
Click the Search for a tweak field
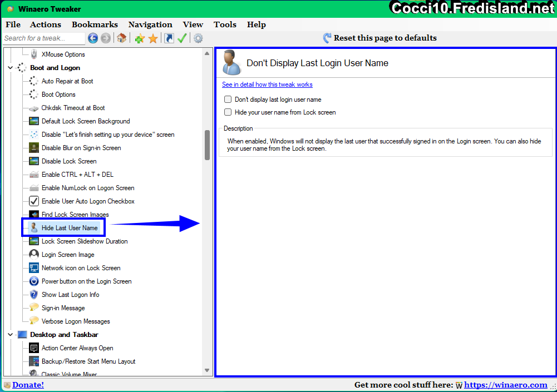point(44,38)
